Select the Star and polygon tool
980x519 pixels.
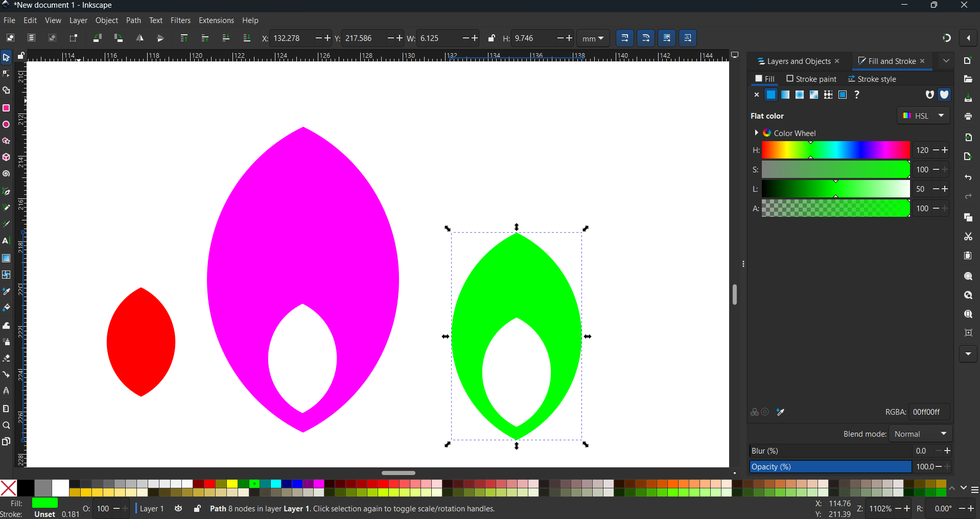tap(6, 141)
